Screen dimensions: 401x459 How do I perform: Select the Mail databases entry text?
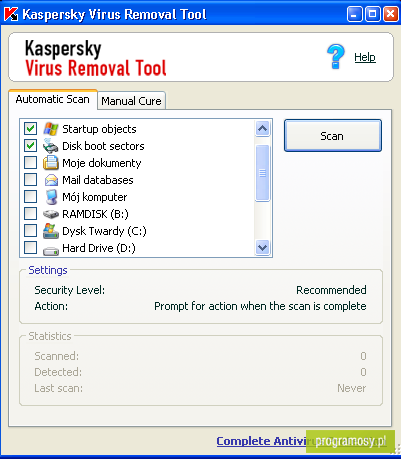pos(98,180)
